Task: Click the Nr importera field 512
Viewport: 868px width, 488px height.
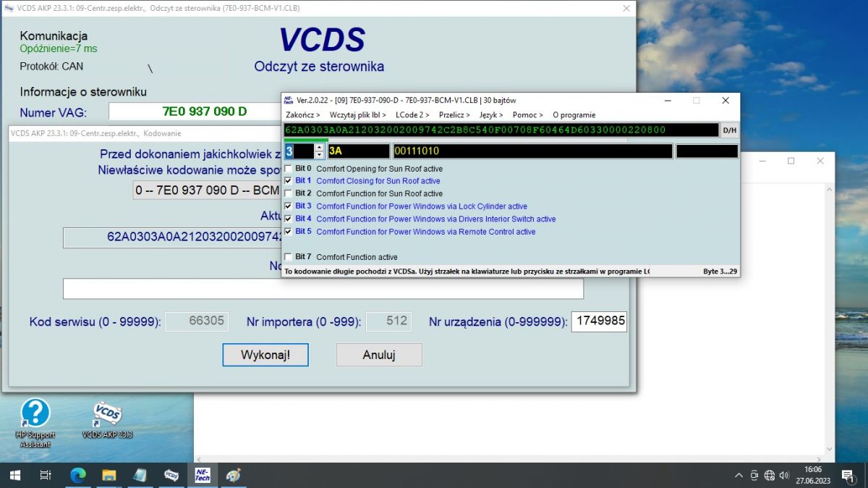Action: tap(389, 321)
